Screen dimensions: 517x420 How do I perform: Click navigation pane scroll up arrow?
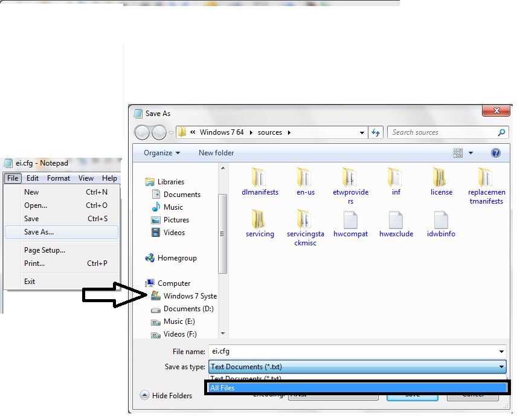point(223,168)
